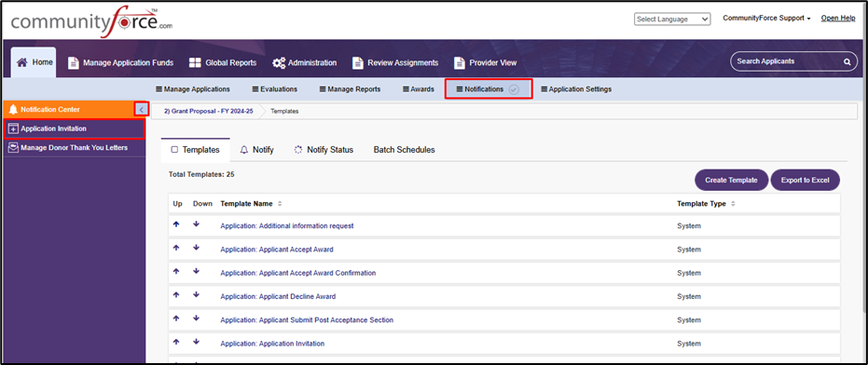
Task: Open Application: Additional information request template
Action: 287,226
